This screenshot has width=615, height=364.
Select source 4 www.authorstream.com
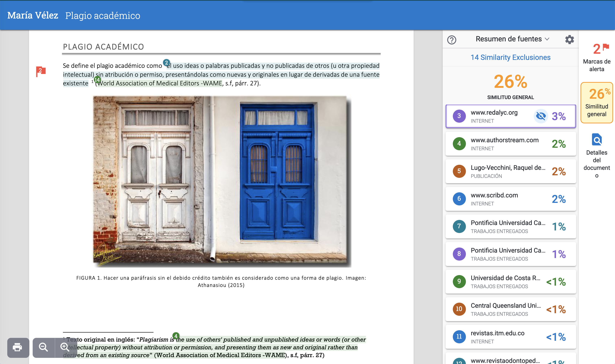point(511,144)
